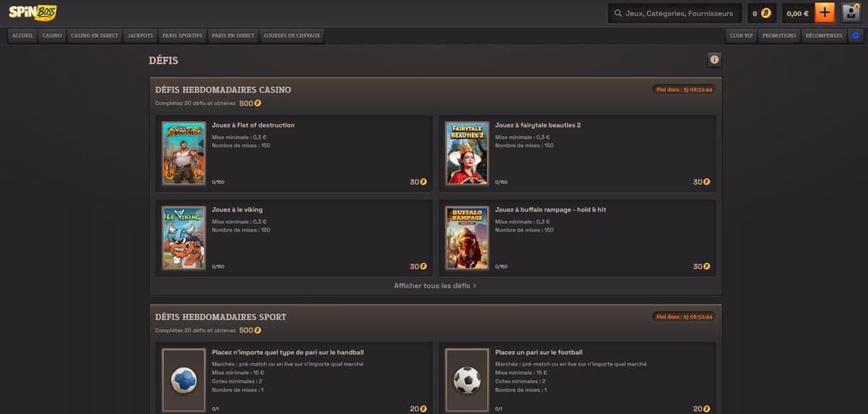Select the Jackpots menu item
This screenshot has width=868, height=414.
tap(140, 35)
